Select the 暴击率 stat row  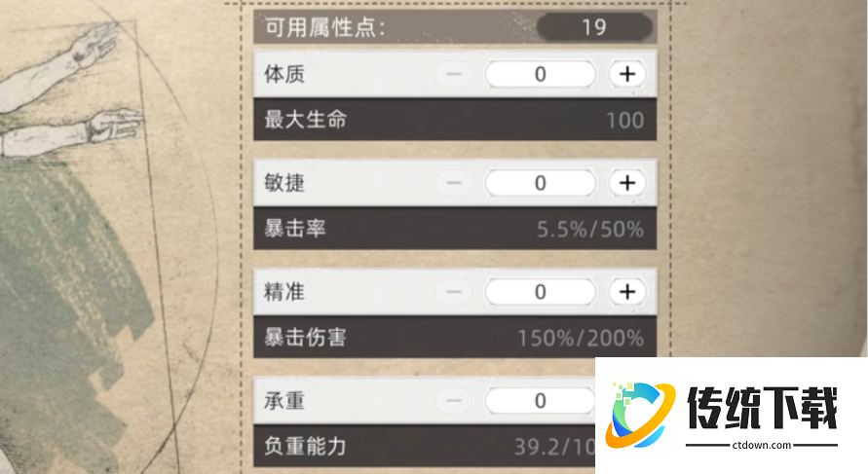click(455, 230)
